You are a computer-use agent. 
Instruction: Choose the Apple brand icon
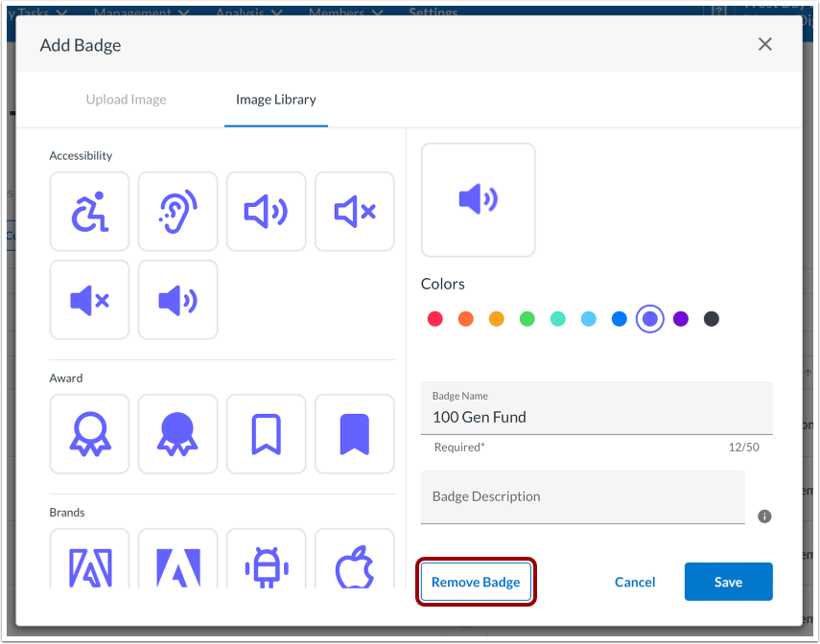(355, 559)
